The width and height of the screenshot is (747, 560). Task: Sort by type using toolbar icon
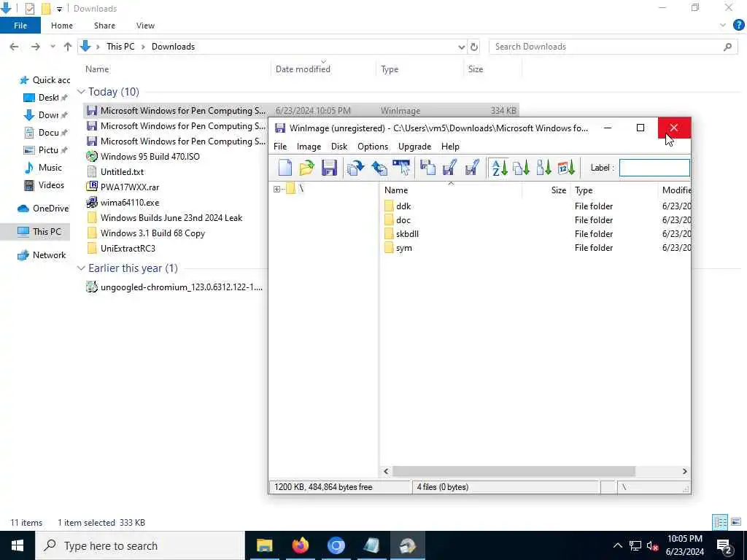521,168
